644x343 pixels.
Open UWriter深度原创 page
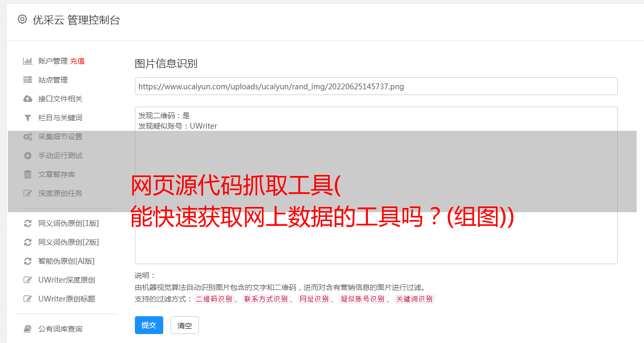point(67,280)
